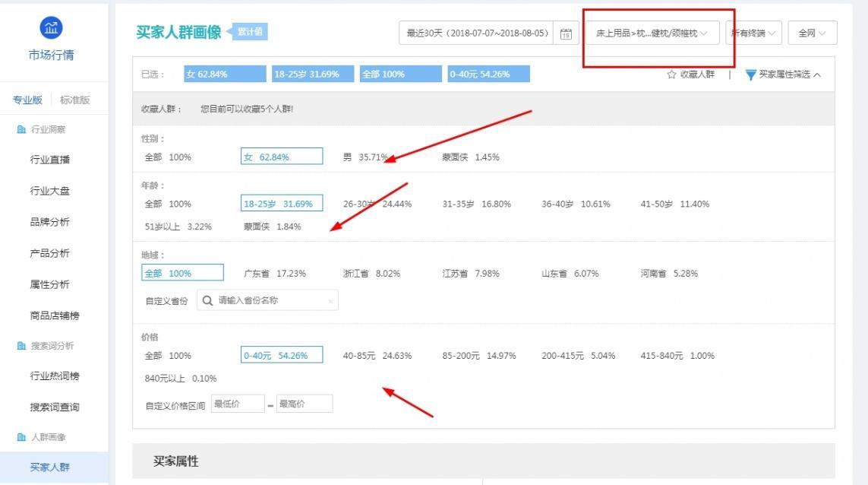
Task: Click the selected tag 全部 100%
Action: pos(401,74)
